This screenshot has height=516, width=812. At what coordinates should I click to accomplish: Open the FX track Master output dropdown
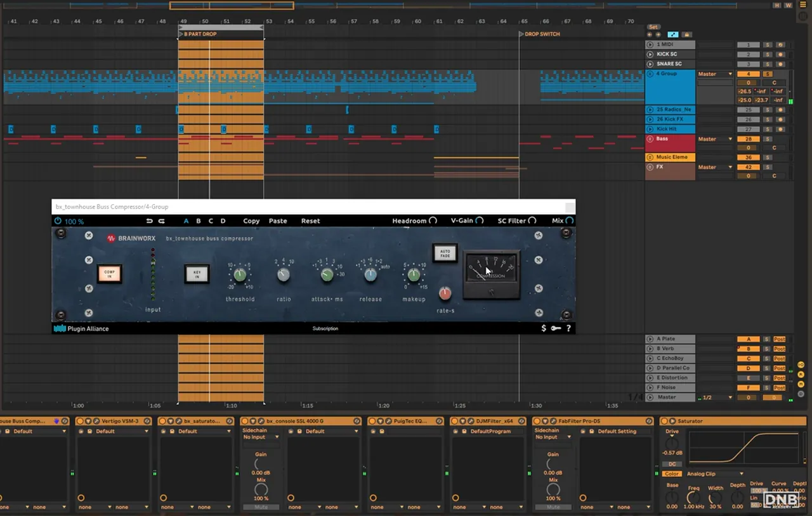click(x=715, y=167)
